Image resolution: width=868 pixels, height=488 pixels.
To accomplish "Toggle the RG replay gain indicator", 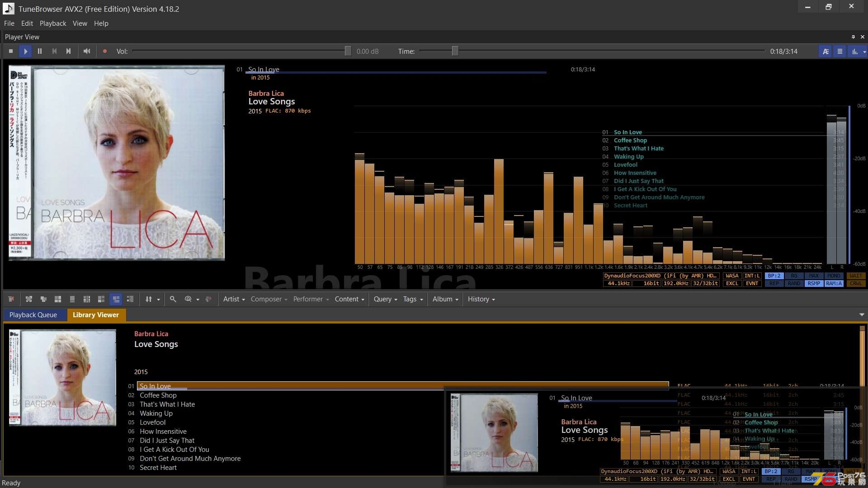I will 794,276.
